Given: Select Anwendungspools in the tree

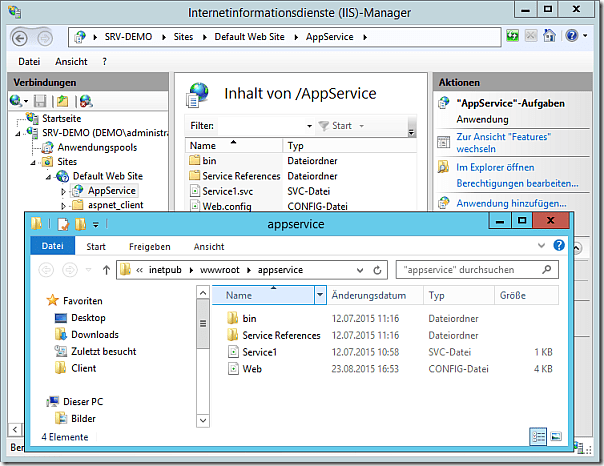Looking at the screenshot, I should (97, 148).
